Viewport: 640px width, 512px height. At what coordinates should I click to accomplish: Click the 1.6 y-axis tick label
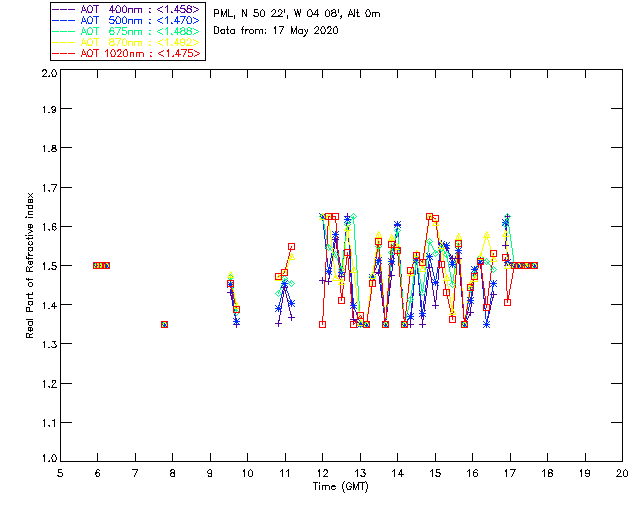(x=49, y=227)
